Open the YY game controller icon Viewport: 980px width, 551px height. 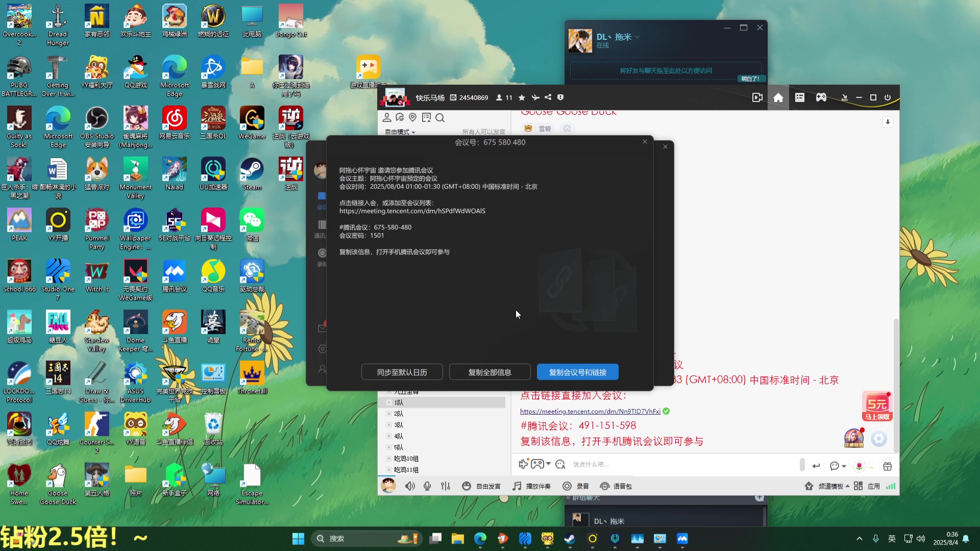click(821, 97)
